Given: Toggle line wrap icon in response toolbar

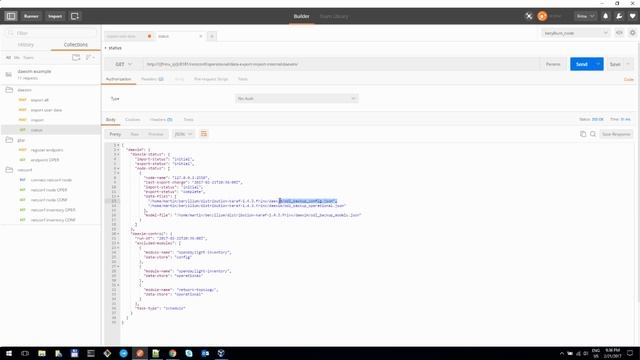Looking at the screenshot, I should point(204,134).
